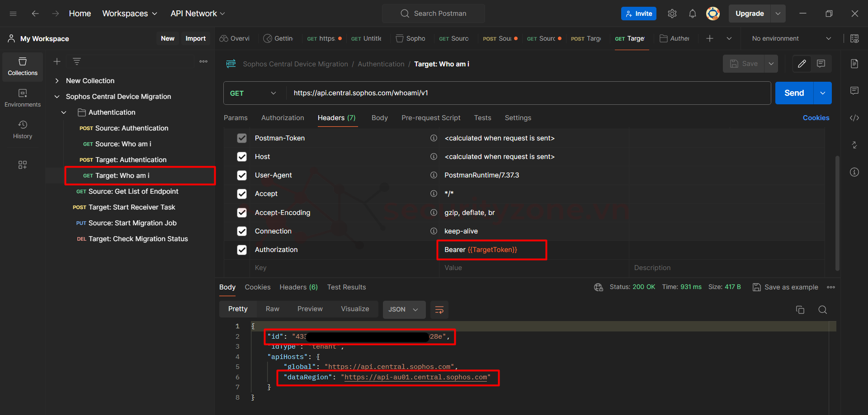Open the comments icon near Save
Image resolution: width=868 pixels, height=415 pixels.
[x=821, y=64]
